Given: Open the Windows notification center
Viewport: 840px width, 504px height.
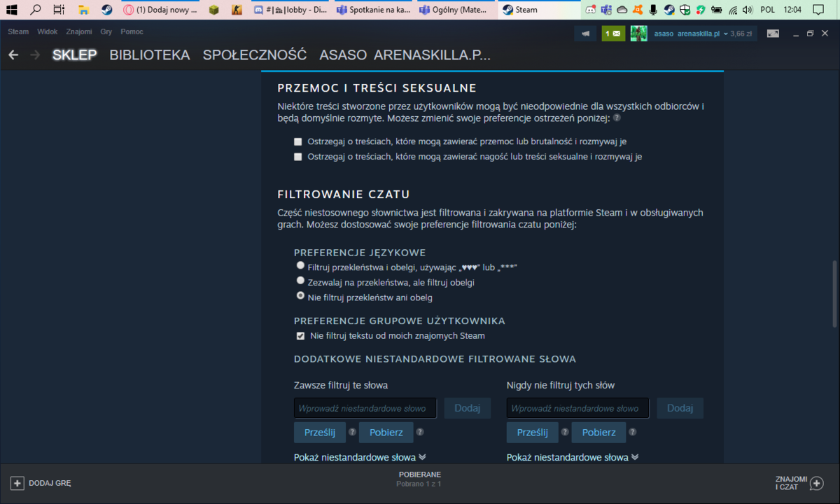Looking at the screenshot, I should click(817, 10).
